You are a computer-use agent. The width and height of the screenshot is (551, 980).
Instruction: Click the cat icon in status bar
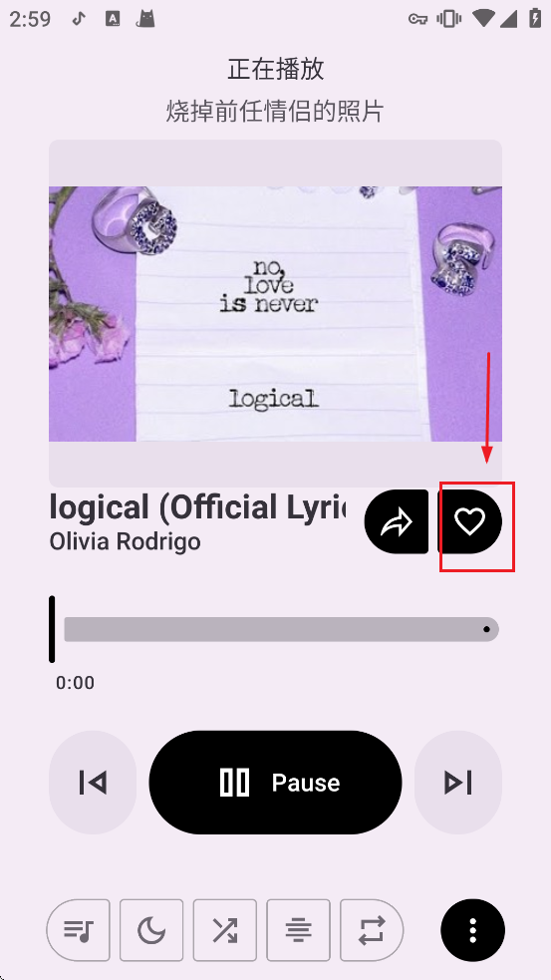point(145,19)
